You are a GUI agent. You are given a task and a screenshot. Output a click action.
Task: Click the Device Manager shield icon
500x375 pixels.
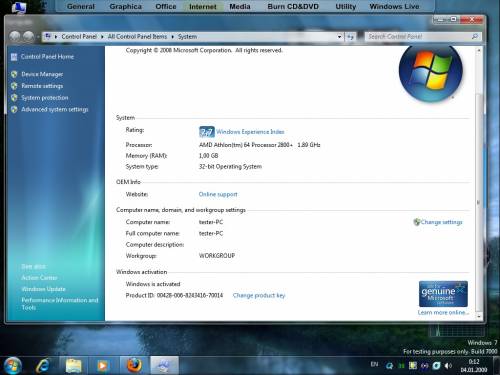[x=14, y=74]
